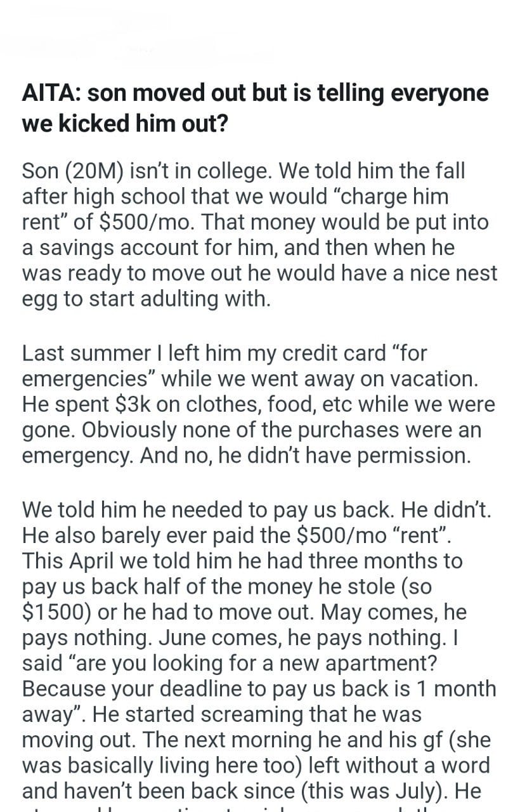520x812 pixels.
Task: Click the AITA post title
Action: point(255,107)
